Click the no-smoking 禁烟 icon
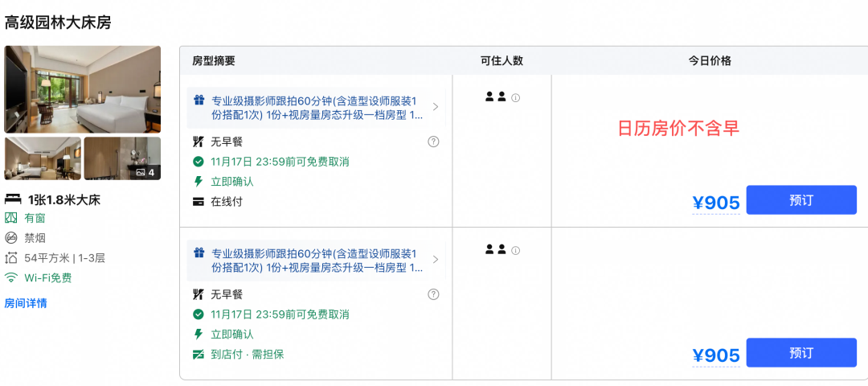Viewport: 868px width, 386px height. (10, 238)
